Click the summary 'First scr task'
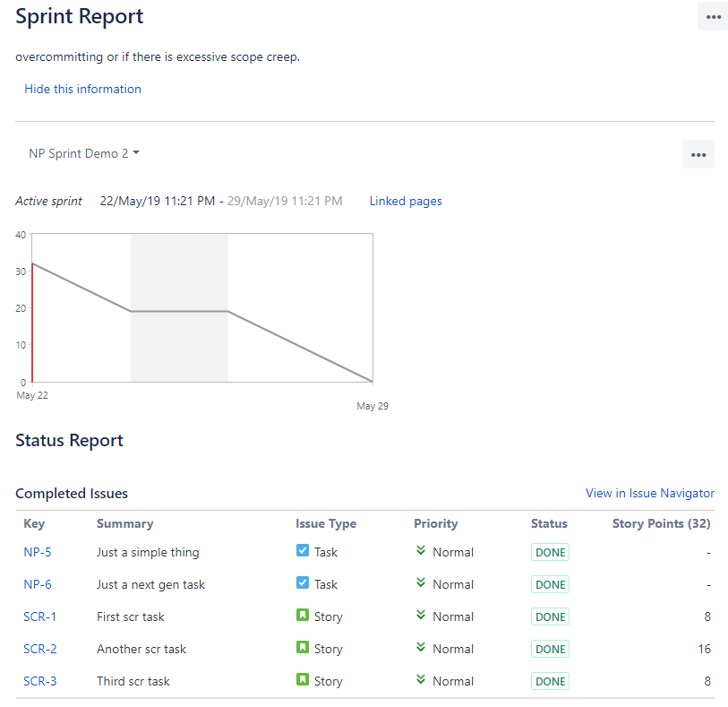This screenshot has width=728, height=707. click(131, 616)
